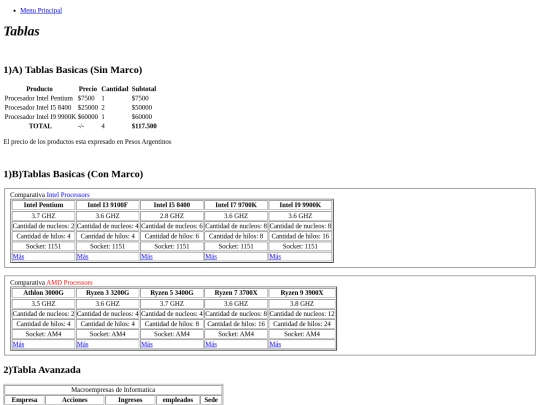Open the Más link under Ryzen 3 3200G

coord(82,344)
